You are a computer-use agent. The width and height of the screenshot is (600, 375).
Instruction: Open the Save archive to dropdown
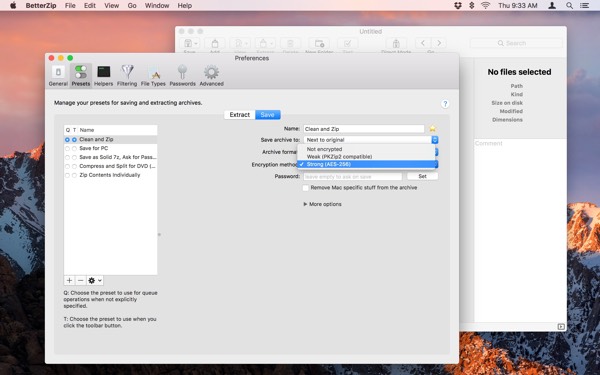coord(371,140)
